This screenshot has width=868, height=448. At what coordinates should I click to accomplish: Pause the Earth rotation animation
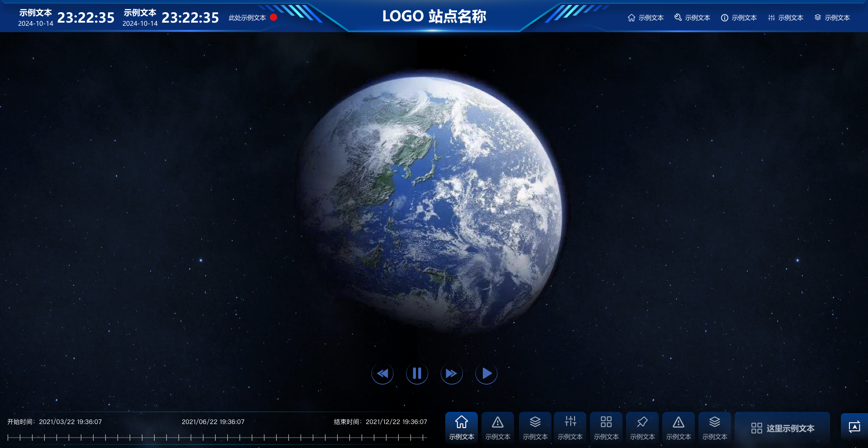(x=417, y=373)
